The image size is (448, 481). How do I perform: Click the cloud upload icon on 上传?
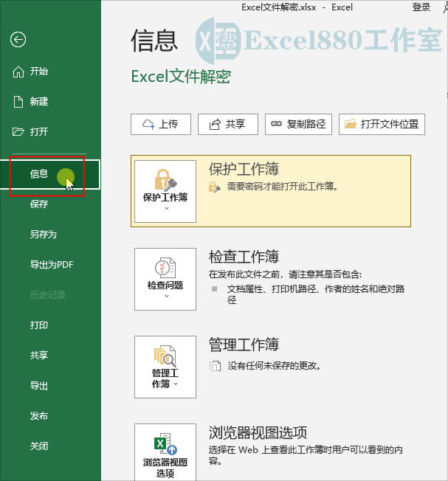click(x=148, y=124)
